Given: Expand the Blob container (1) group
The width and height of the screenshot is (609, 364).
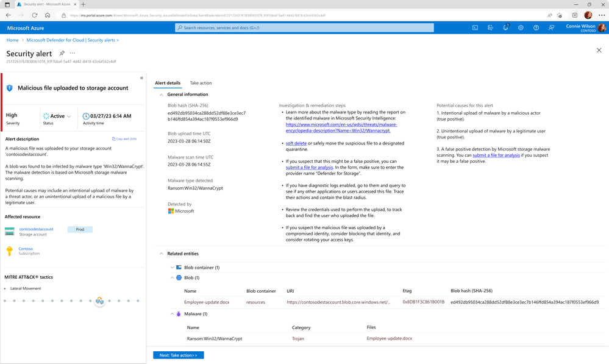Looking at the screenshot, I should (172, 268).
